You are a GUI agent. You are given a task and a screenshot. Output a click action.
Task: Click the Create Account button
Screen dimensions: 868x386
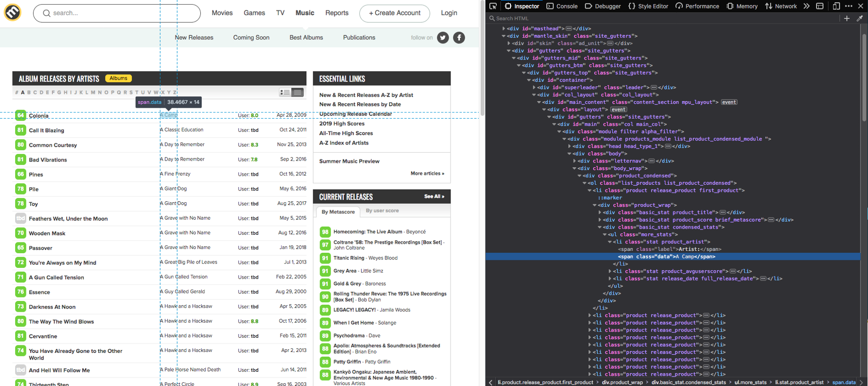[x=395, y=13]
